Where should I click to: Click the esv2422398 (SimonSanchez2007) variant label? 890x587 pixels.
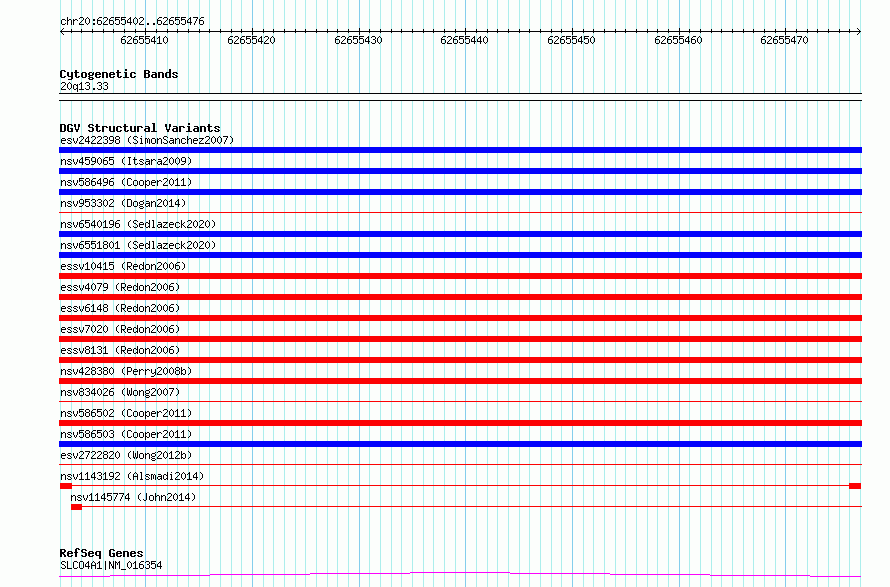[147, 140]
